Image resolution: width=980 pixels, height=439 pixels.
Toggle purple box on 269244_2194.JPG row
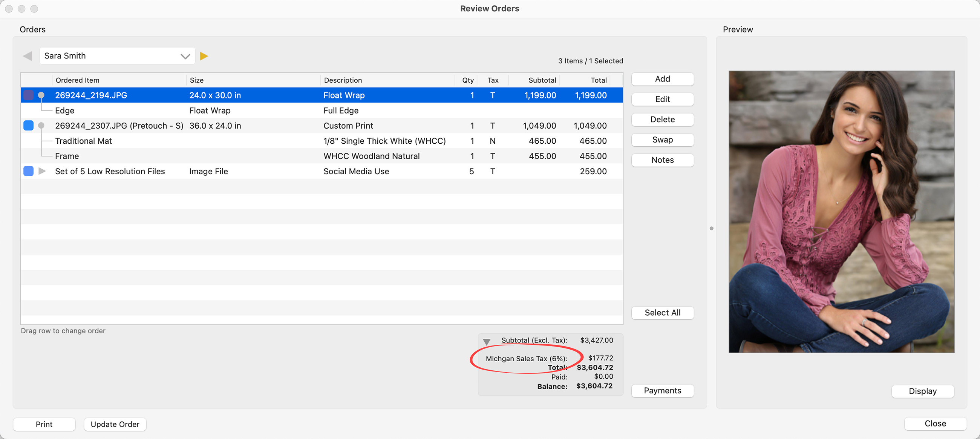click(29, 95)
